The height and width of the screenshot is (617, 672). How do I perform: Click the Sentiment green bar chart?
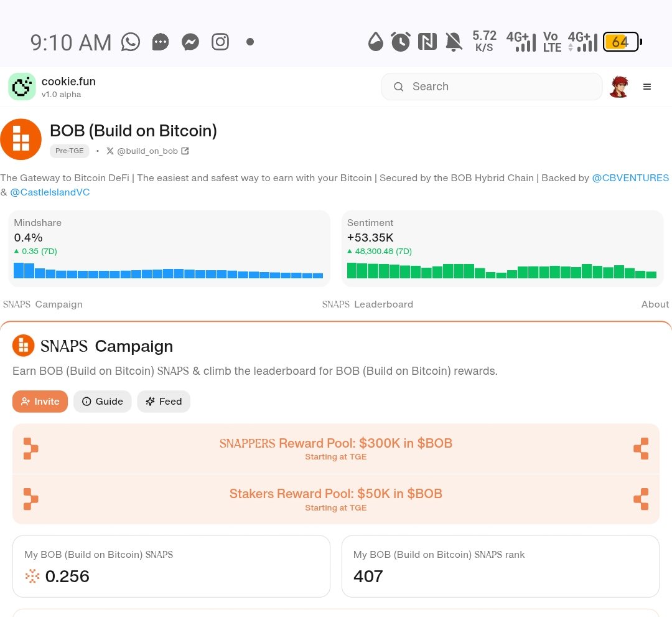[502, 271]
